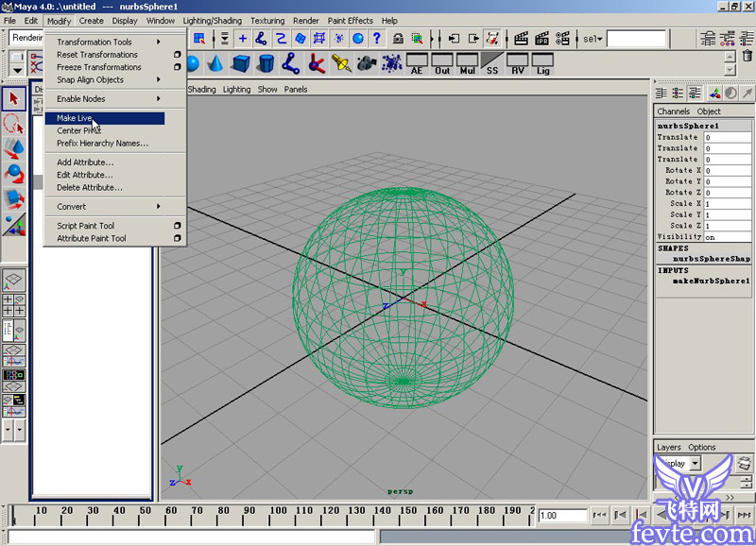The image size is (756, 546).
Task: Activate the Lasso select tool
Action: tap(14, 123)
